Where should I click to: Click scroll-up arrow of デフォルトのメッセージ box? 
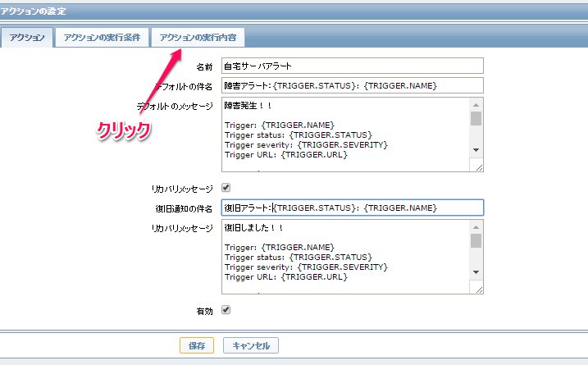476,105
